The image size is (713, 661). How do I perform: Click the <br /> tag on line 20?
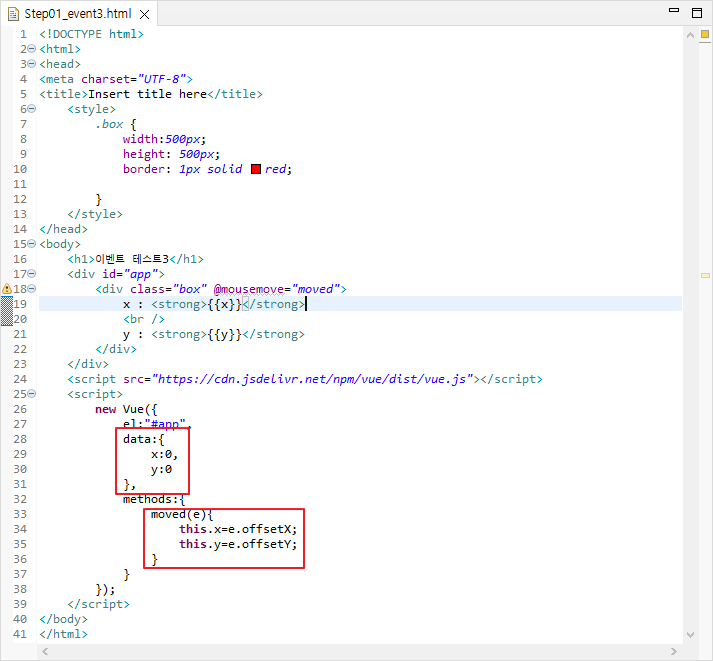coord(144,319)
